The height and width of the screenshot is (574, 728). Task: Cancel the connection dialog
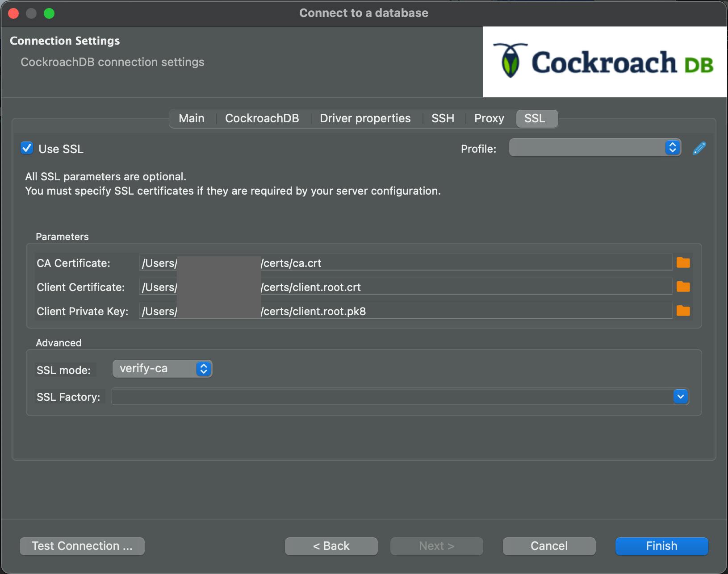click(548, 546)
